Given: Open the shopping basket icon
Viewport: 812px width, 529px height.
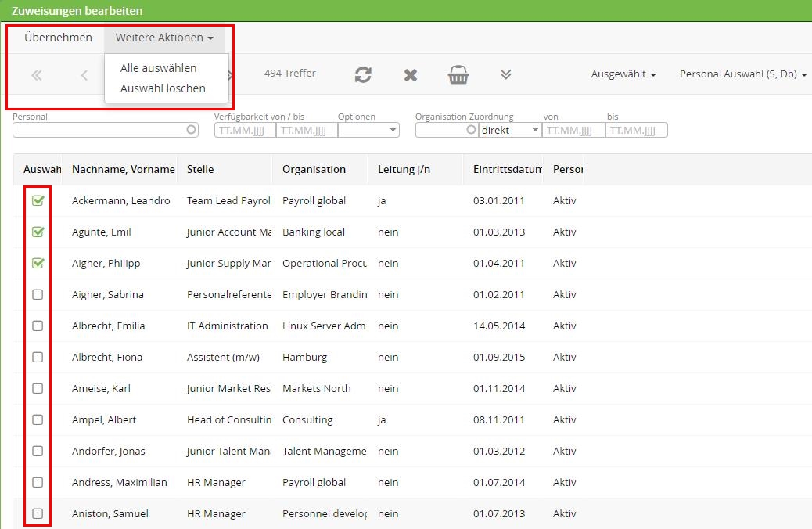Looking at the screenshot, I should click(458, 74).
